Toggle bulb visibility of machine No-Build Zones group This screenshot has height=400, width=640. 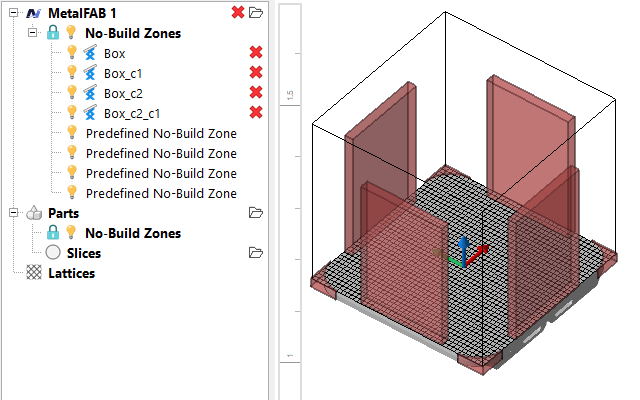click(x=71, y=32)
